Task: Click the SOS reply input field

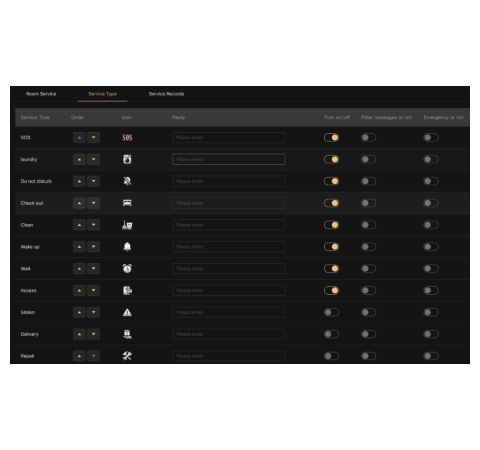Action: (x=229, y=137)
